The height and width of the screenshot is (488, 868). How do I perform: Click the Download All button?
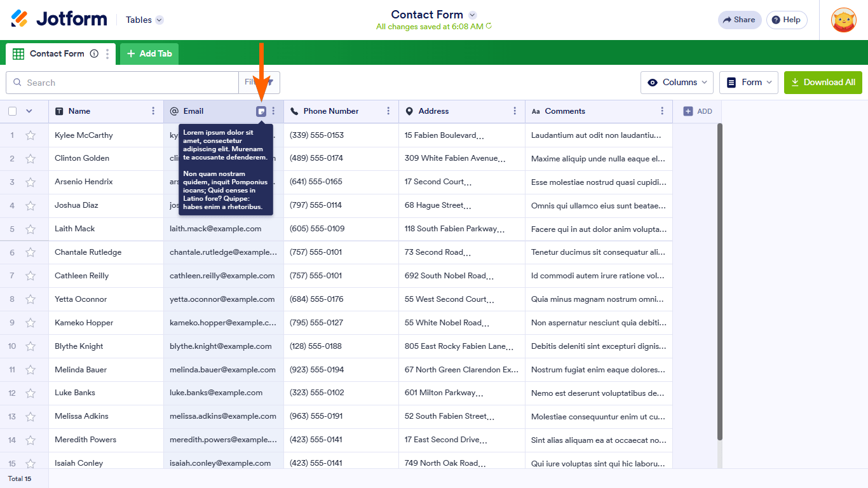(x=823, y=83)
